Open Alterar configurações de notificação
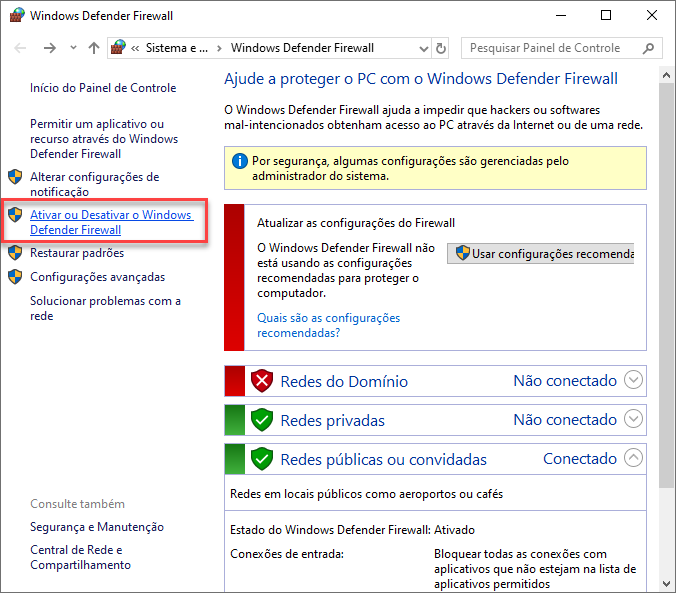 click(x=94, y=184)
